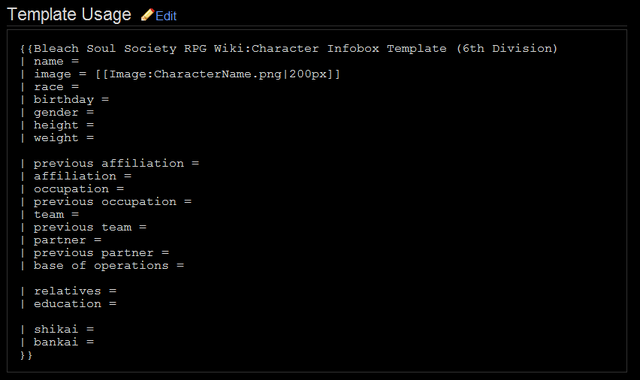The image size is (640, 380).
Task: Click the "education =" parameter line
Action: point(69,304)
